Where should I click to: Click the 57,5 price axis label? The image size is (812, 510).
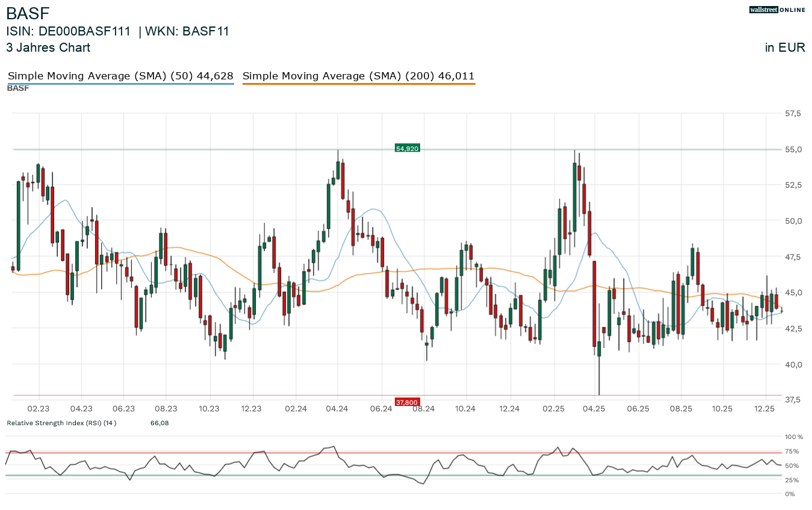[793, 113]
